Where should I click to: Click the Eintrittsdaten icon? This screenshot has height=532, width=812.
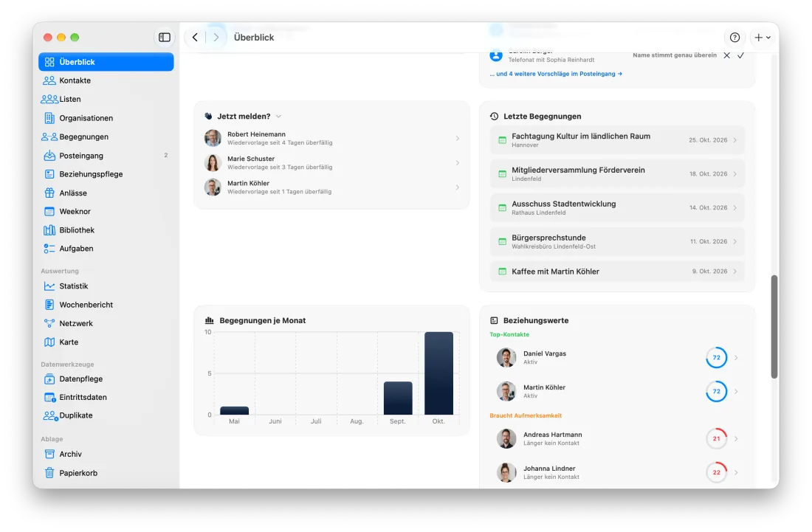[x=49, y=398]
